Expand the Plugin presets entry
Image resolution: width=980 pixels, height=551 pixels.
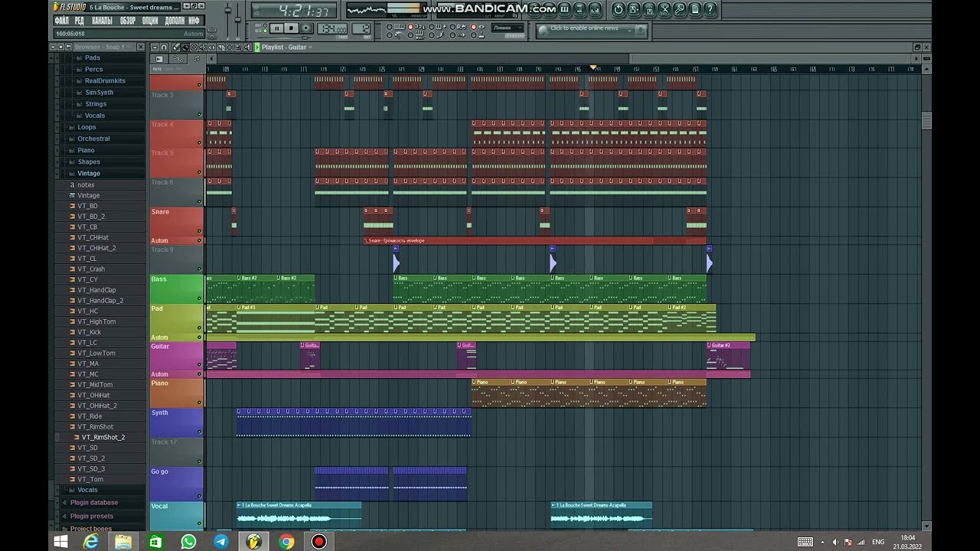(92, 516)
